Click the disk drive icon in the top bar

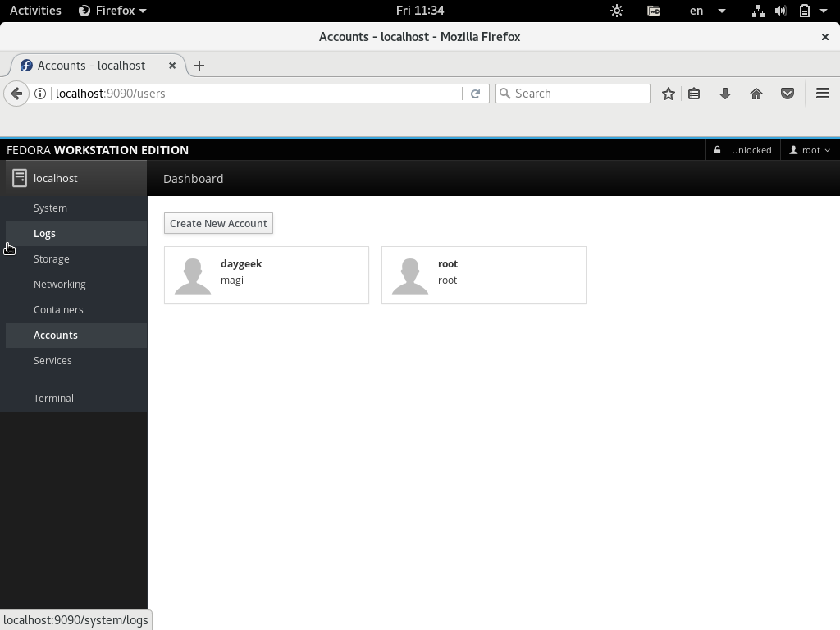[654, 11]
